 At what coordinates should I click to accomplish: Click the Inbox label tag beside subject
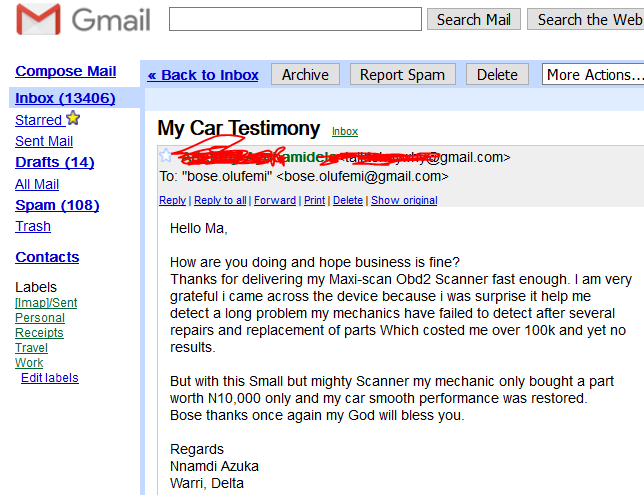345,132
